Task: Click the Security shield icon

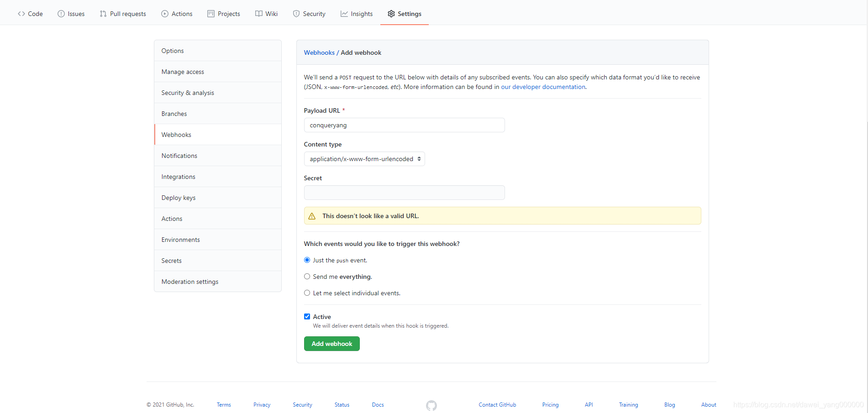Action: (296, 14)
